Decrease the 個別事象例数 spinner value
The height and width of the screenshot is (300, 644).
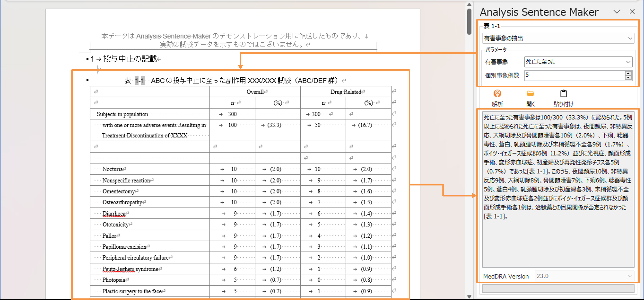point(628,77)
